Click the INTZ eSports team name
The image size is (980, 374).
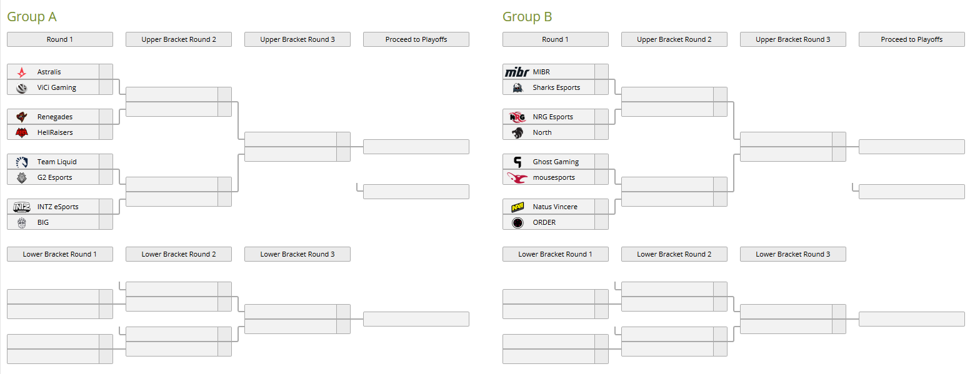(x=57, y=207)
